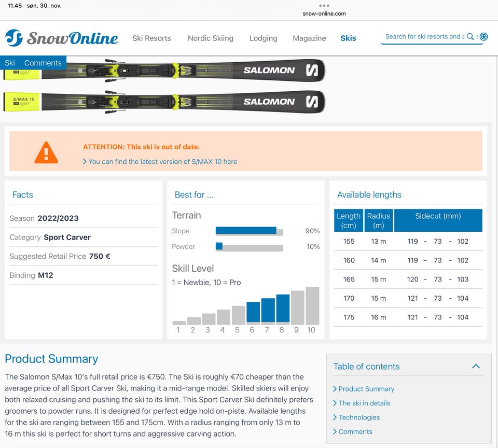
Task: Select the 175 length row
Action: (408, 317)
